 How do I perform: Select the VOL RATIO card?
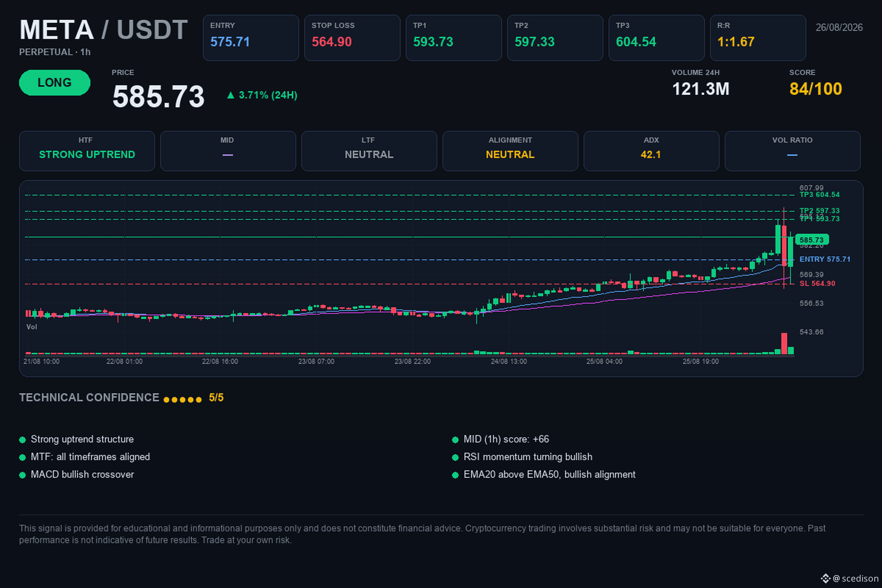[x=793, y=151]
